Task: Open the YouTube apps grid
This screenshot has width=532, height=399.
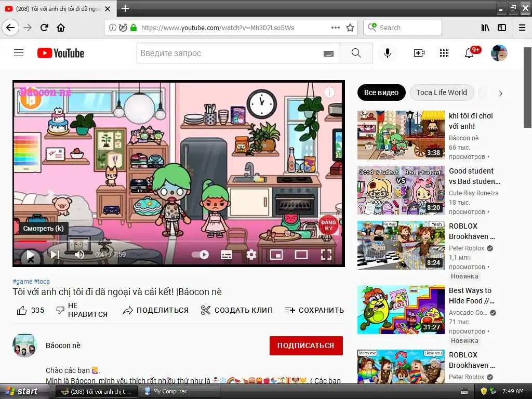Action: coord(444,53)
